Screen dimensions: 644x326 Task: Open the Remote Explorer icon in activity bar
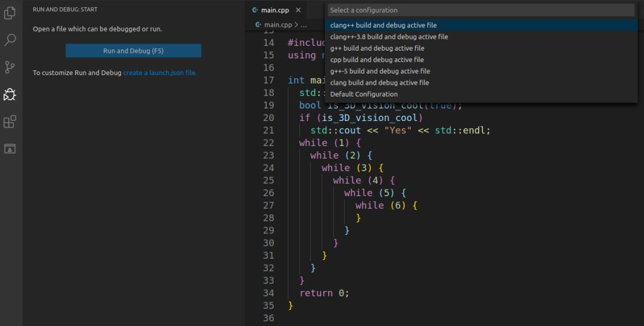click(10, 148)
